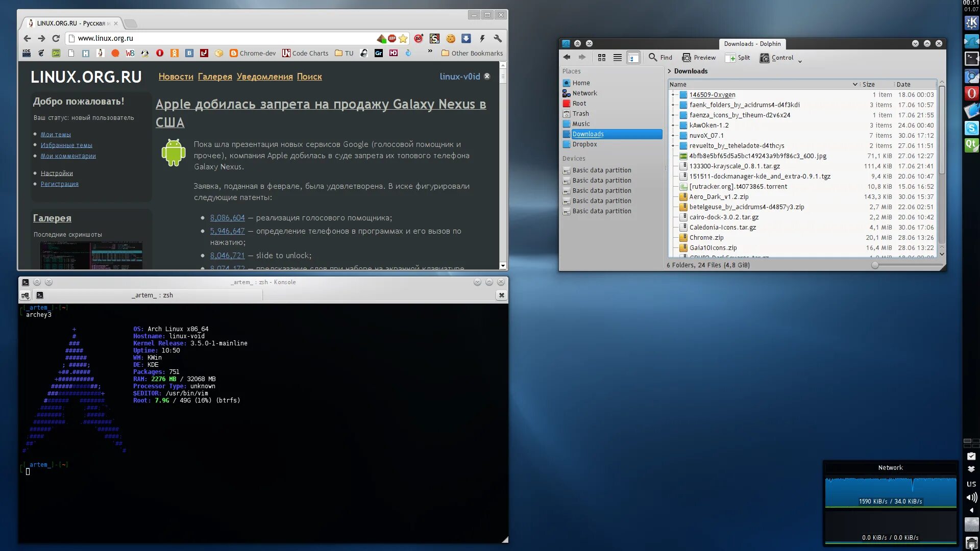The image size is (980, 551).
Task: Select the Downloads folder in sidebar
Action: 587,134
